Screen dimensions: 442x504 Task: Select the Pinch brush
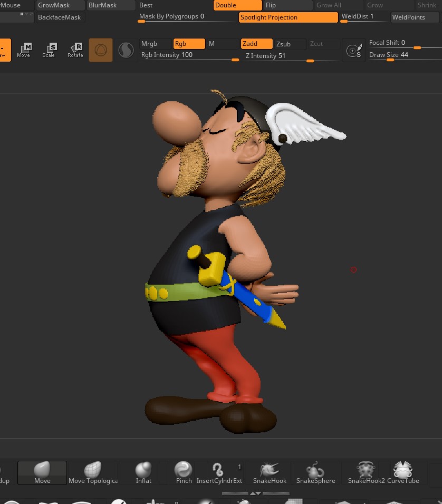point(184,472)
